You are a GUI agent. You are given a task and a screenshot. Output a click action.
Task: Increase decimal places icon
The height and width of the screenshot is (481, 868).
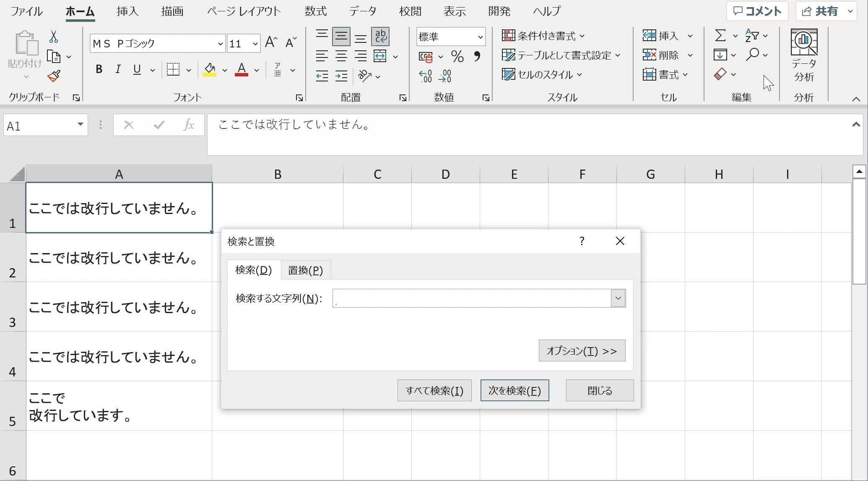pyautogui.click(x=425, y=76)
